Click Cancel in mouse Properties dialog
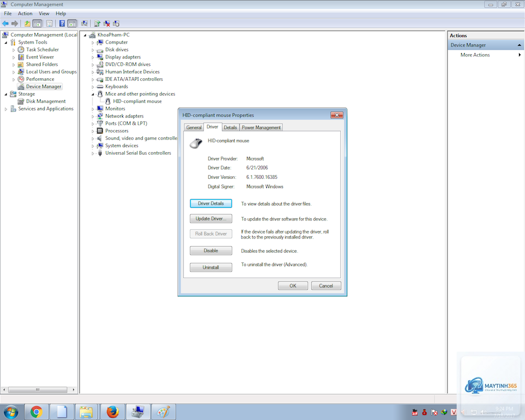 tap(326, 285)
